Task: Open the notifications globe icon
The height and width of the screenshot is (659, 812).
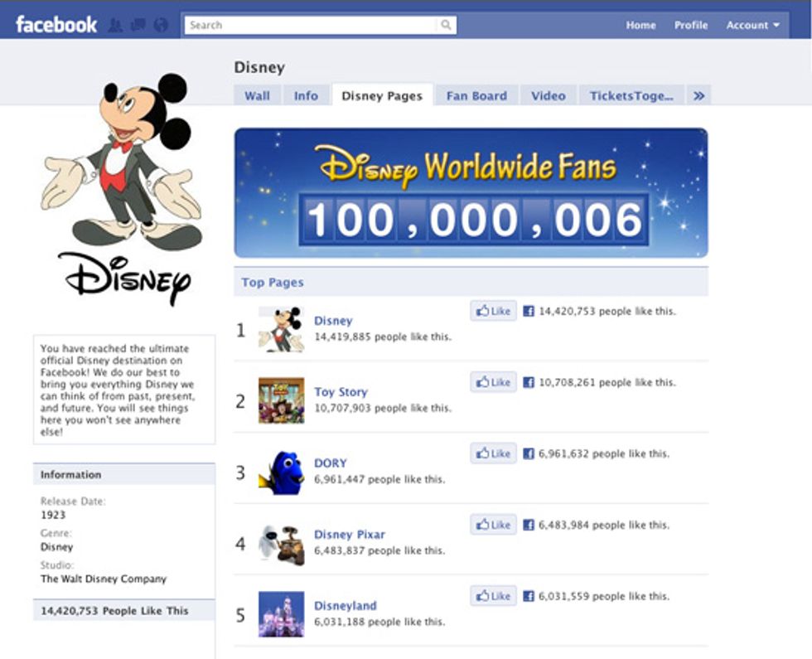Action: tap(160, 26)
